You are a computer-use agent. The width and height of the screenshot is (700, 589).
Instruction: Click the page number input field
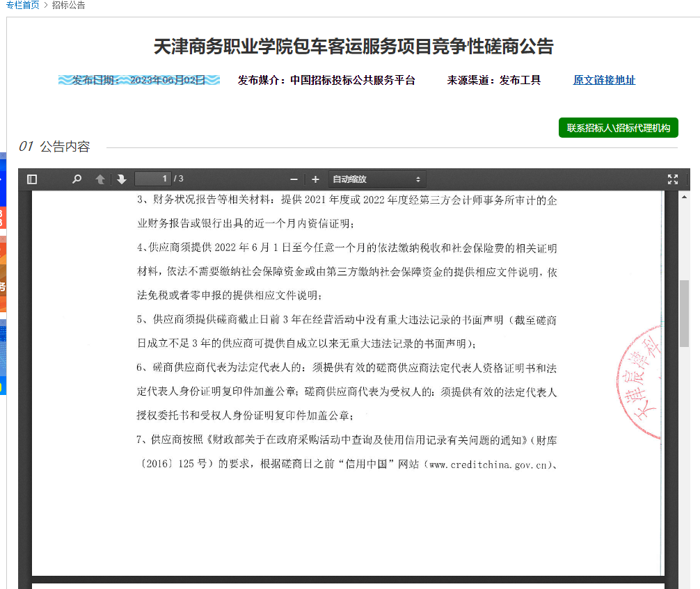point(152,179)
